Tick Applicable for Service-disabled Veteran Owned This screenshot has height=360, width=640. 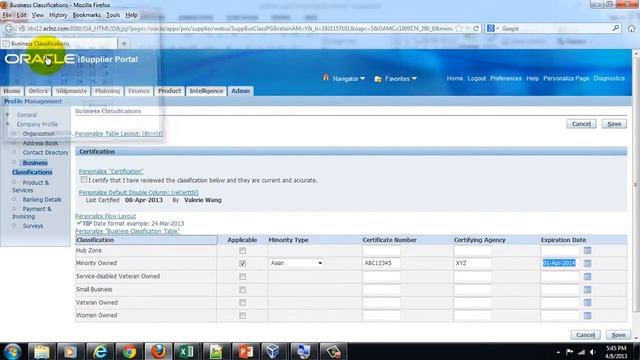pos(242,277)
